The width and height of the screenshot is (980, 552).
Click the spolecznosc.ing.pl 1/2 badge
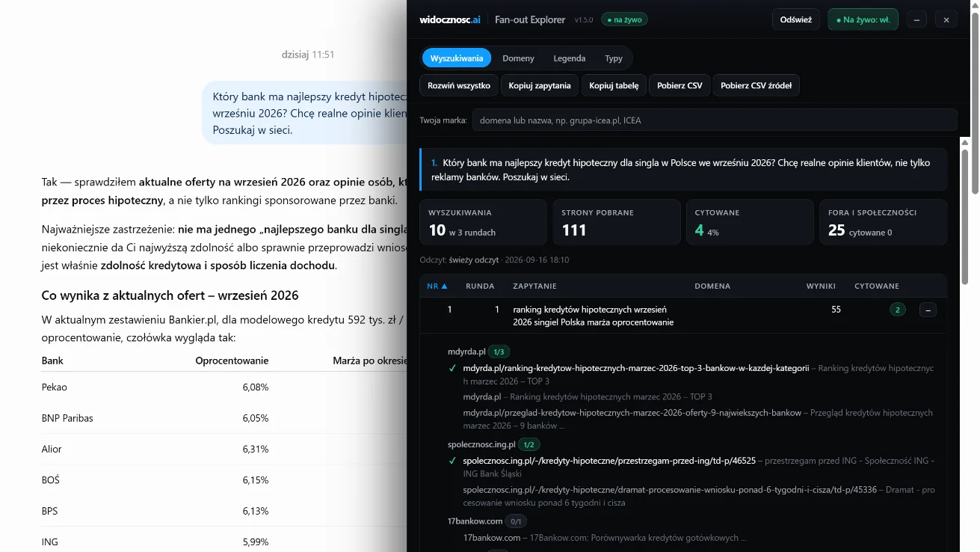[x=529, y=444]
